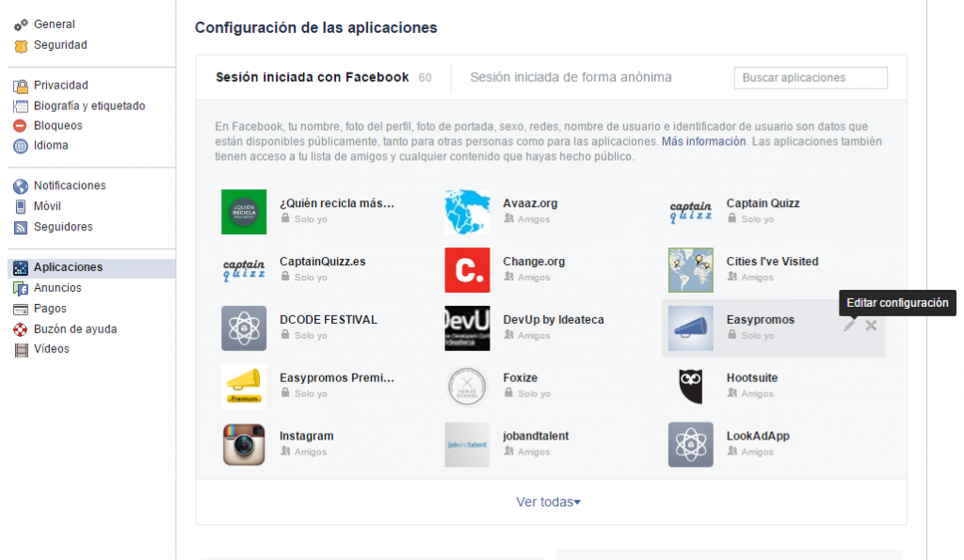Click the Buscar aplicaciones search field
Screen dimensions: 964x560
(810, 78)
